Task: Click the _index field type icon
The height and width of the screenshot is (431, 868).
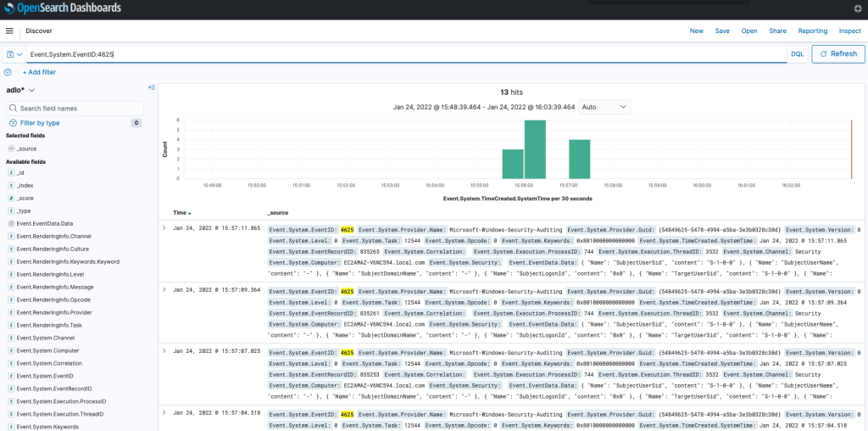Action: (x=11, y=186)
